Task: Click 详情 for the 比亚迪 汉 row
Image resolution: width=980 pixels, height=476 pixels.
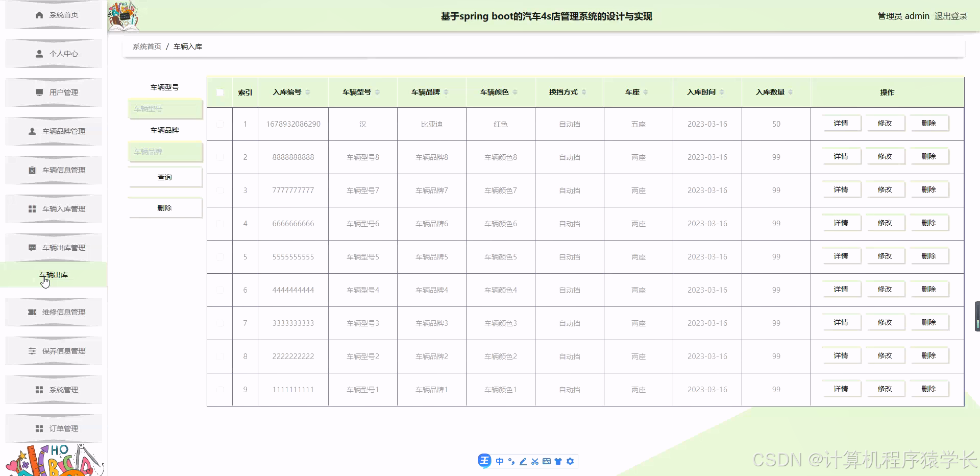Action: tap(841, 123)
